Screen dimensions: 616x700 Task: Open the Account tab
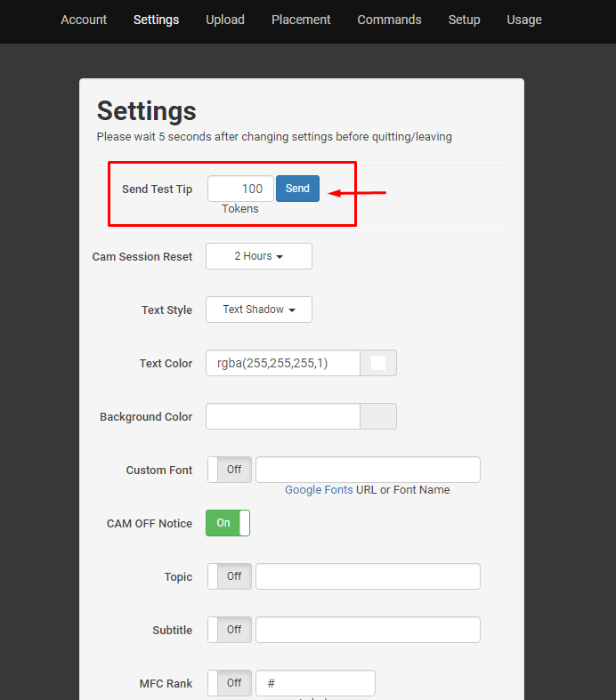(84, 20)
